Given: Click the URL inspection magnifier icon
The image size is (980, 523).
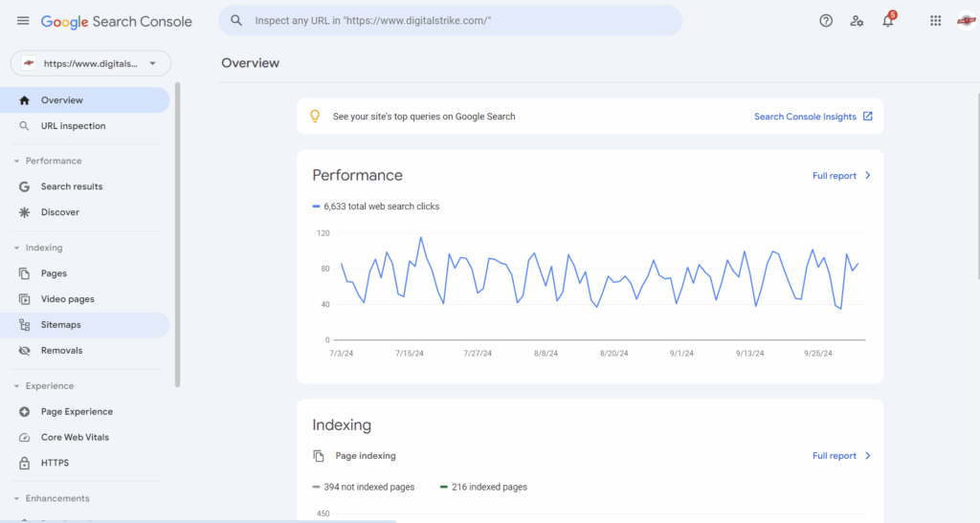Looking at the screenshot, I should click(24, 126).
